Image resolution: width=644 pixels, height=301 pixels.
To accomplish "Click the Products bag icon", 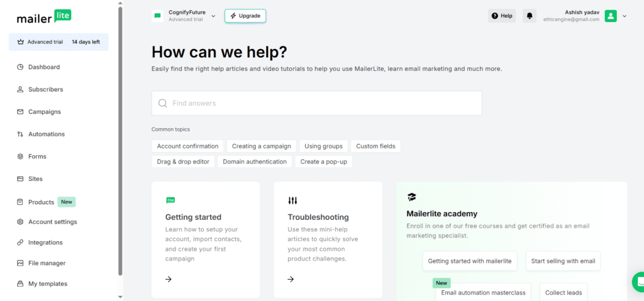I will click(x=20, y=202).
